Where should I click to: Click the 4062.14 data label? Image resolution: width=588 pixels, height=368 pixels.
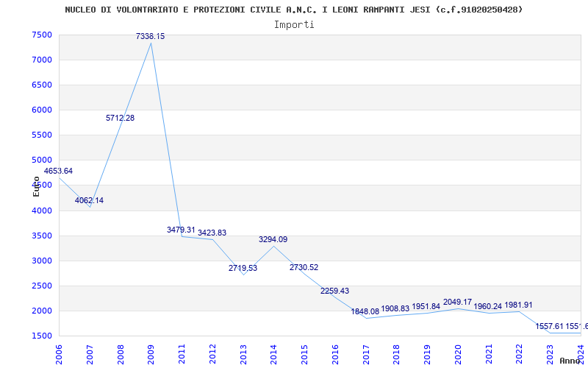[x=89, y=200]
